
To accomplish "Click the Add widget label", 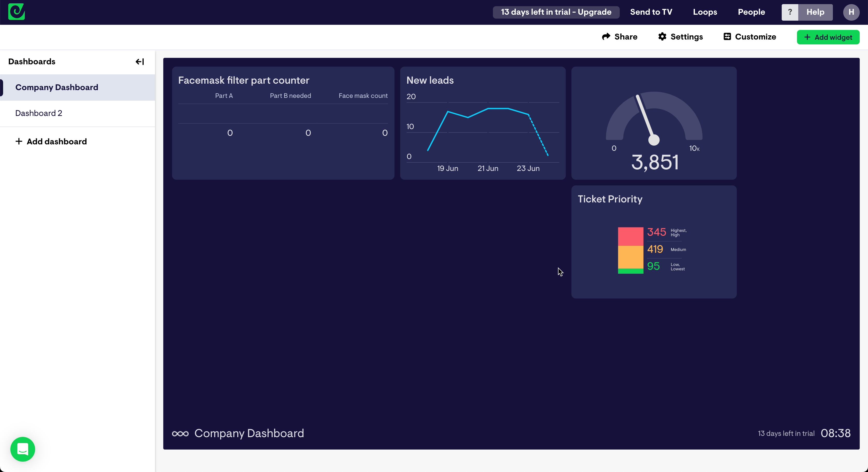I will pyautogui.click(x=833, y=37).
